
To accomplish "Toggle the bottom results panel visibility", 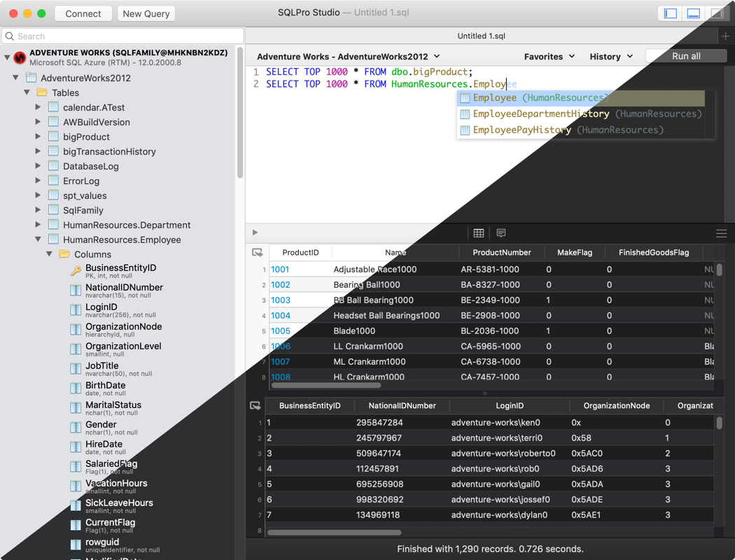I will coord(694,13).
